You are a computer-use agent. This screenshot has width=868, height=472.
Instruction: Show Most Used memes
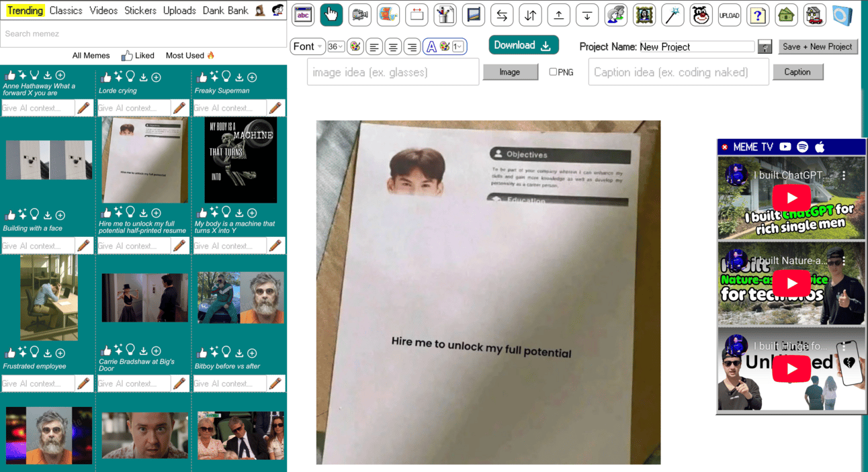[190, 56]
